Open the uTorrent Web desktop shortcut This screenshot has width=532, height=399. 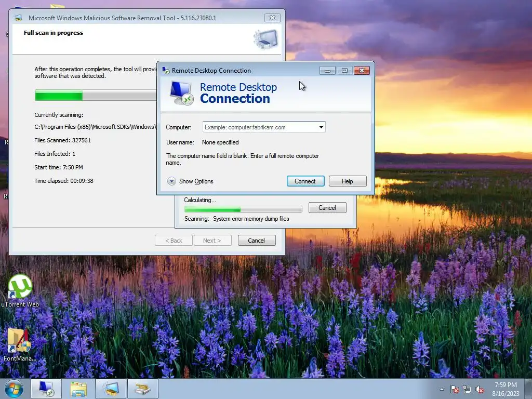click(20, 291)
